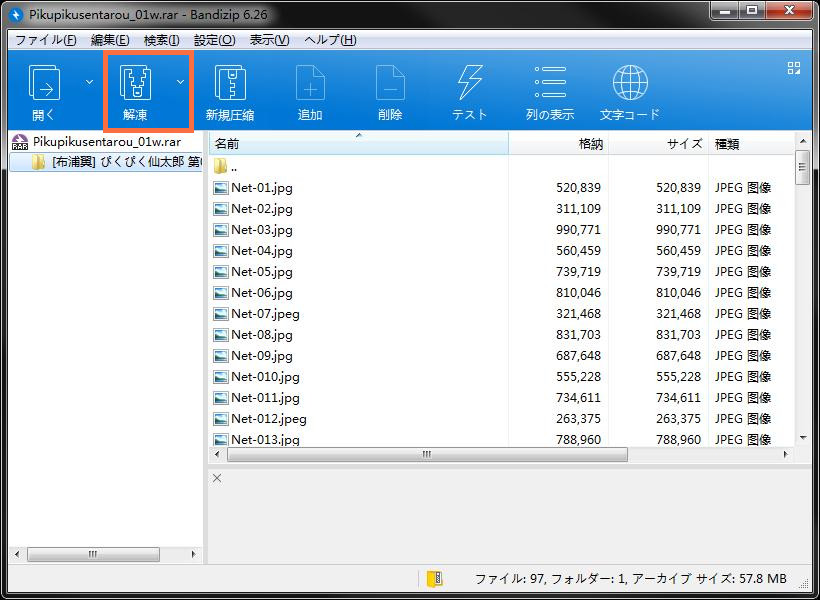Viewport: 820px width, 600px height.
Task: Expand the dropdown arrow next to 開く
Action: pyautogui.click(x=89, y=82)
